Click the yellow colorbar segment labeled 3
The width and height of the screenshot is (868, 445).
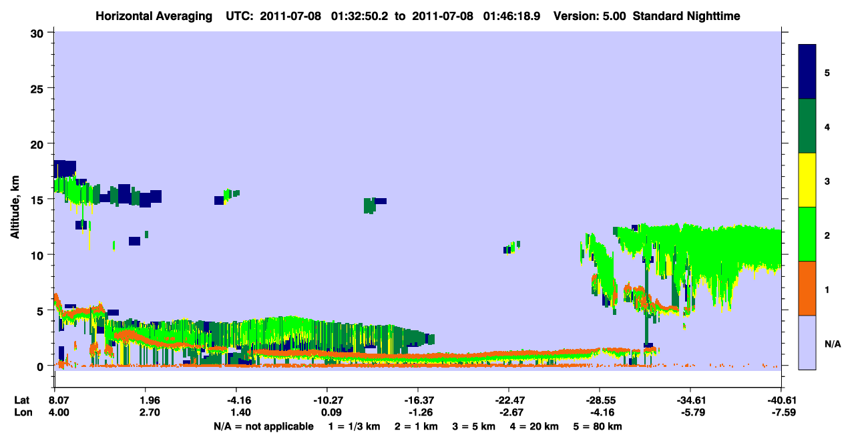[807, 180]
